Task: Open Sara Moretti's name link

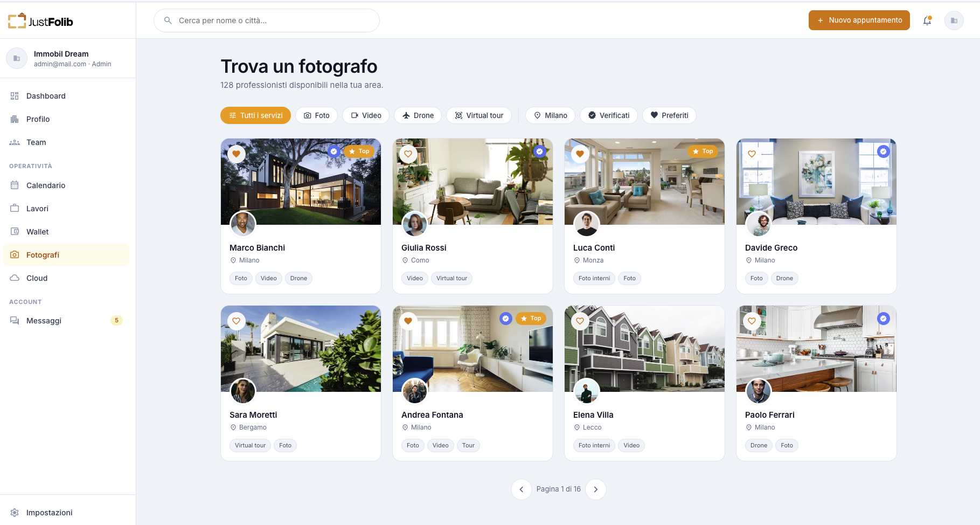Action: click(x=253, y=415)
